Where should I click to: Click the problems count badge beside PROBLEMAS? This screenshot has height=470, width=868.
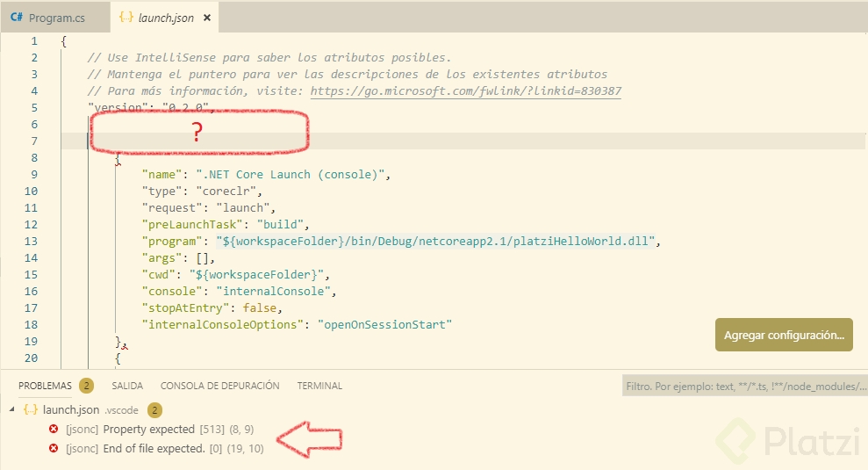coord(86,385)
